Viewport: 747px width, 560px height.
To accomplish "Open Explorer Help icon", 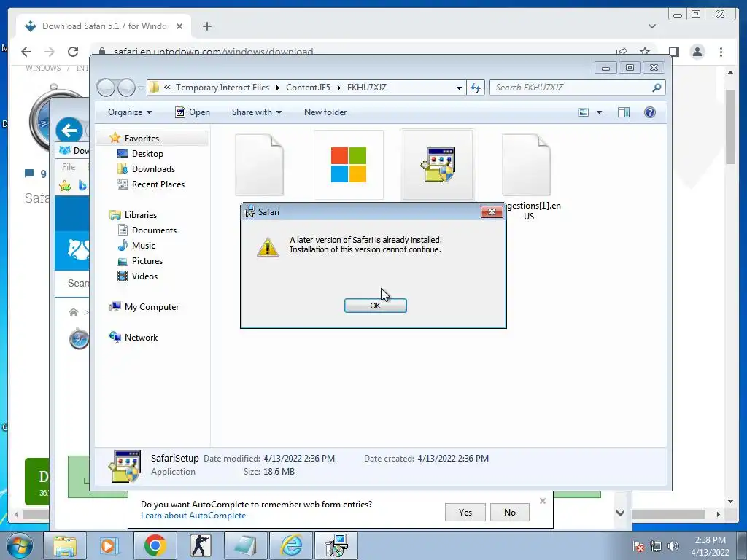I will click(649, 112).
